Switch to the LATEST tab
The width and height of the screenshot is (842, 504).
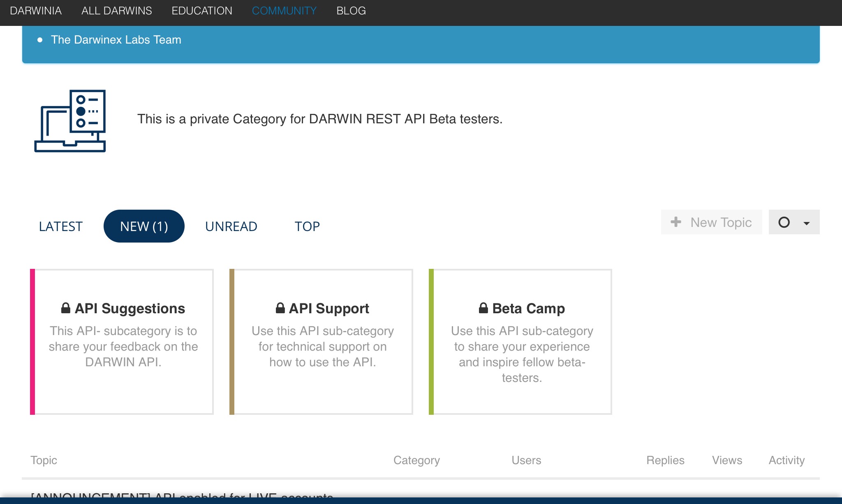click(x=61, y=226)
